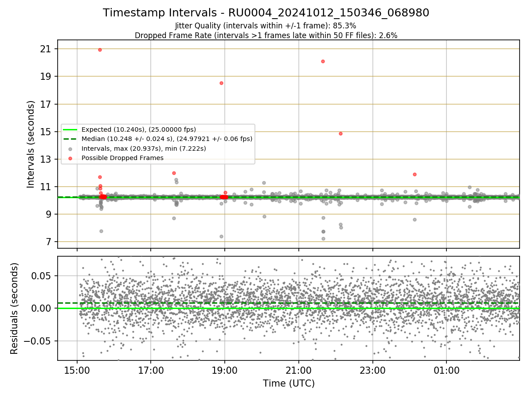Click the red point near 12 seconds at 17:40

coord(174,173)
